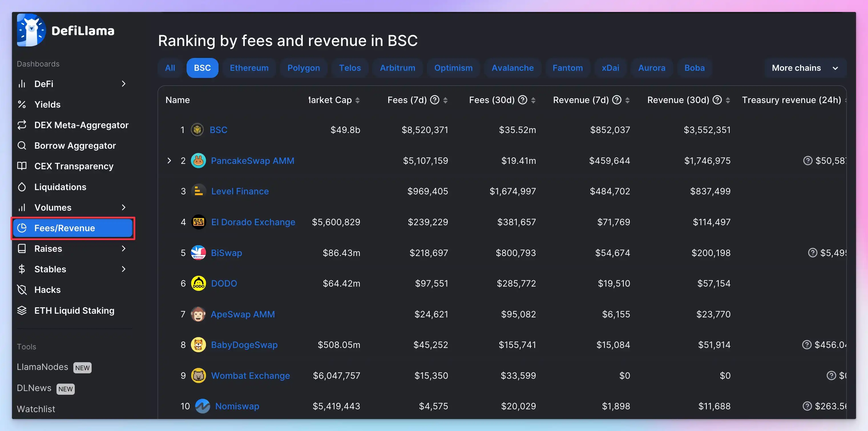Viewport: 868px width, 431px height.
Task: Expand the DeFi submenu chevron
Action: 123,84
